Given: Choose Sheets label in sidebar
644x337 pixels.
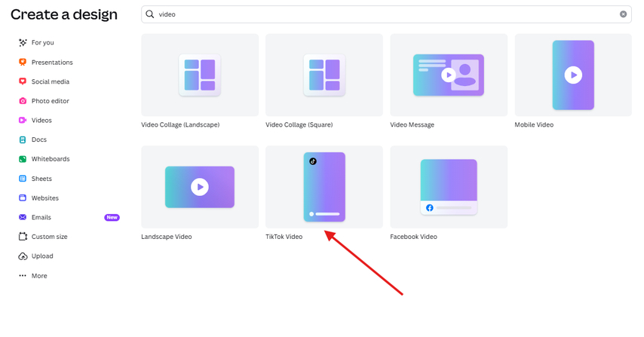Looking at the screenshot, I should pos(41,179).
